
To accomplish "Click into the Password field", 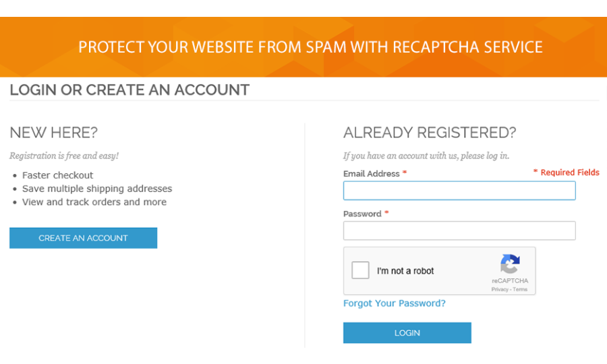I will coord(459,231).
